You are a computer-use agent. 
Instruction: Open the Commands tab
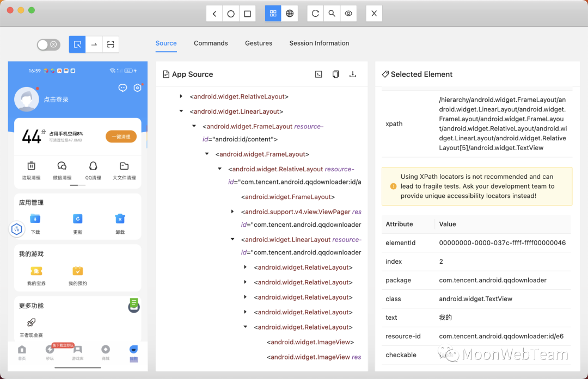211,43
